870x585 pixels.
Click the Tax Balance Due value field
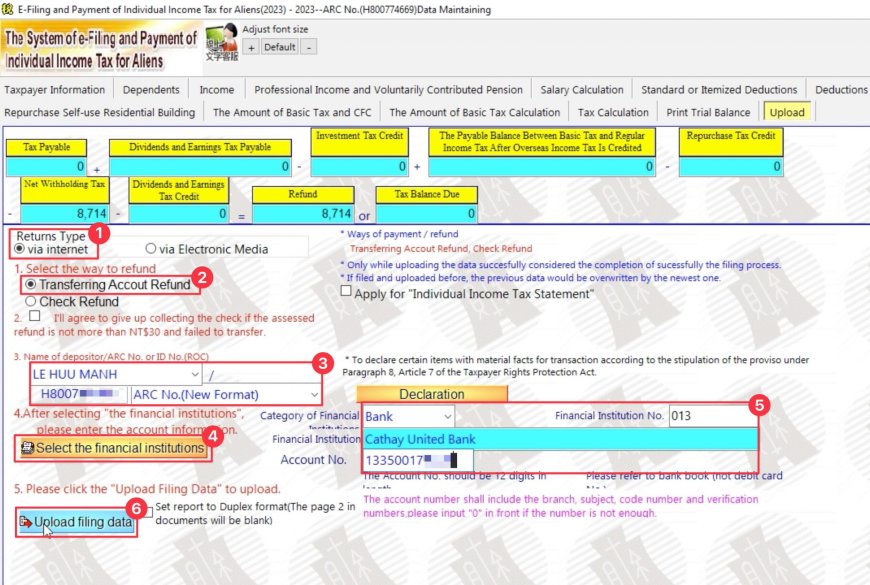(427, 214)
